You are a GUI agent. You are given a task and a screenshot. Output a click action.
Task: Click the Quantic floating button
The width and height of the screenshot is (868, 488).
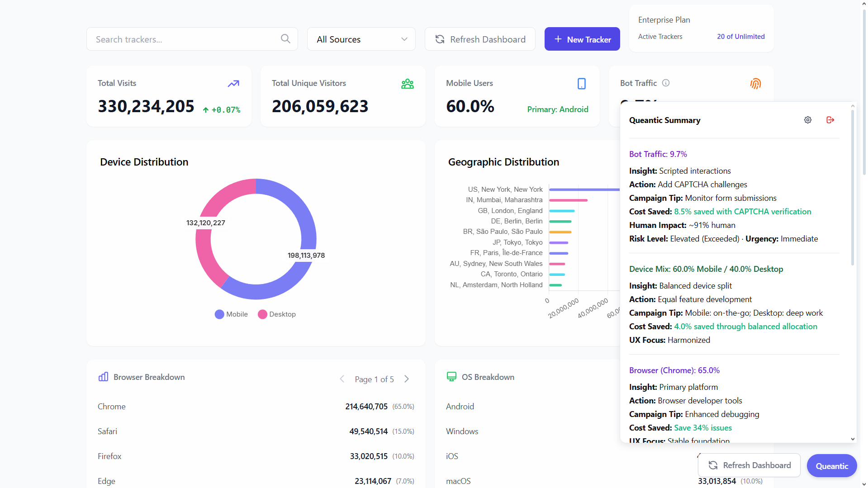click(832, 466)
